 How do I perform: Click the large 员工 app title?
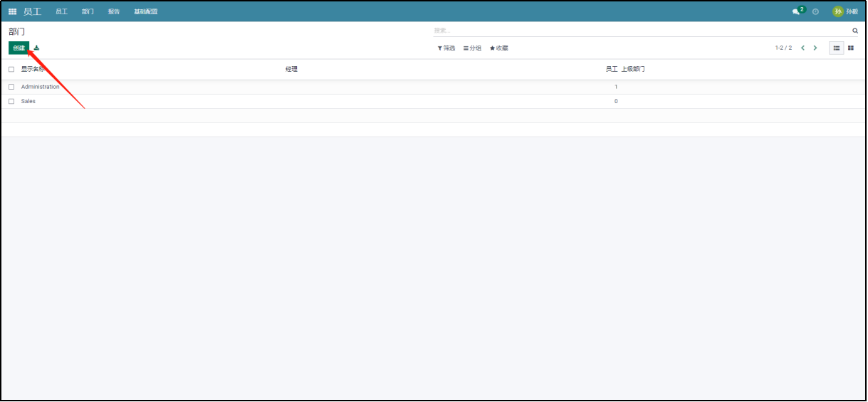click(33, 11)
